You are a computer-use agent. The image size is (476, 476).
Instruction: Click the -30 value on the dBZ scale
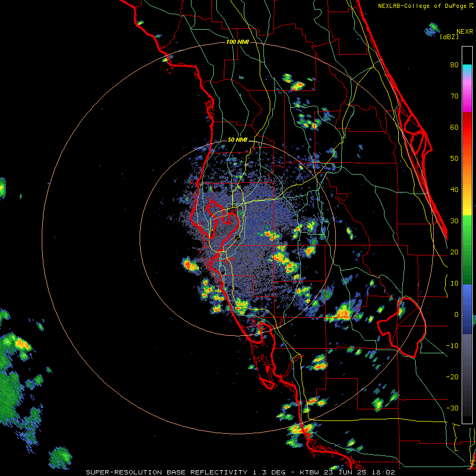[452, 408]
